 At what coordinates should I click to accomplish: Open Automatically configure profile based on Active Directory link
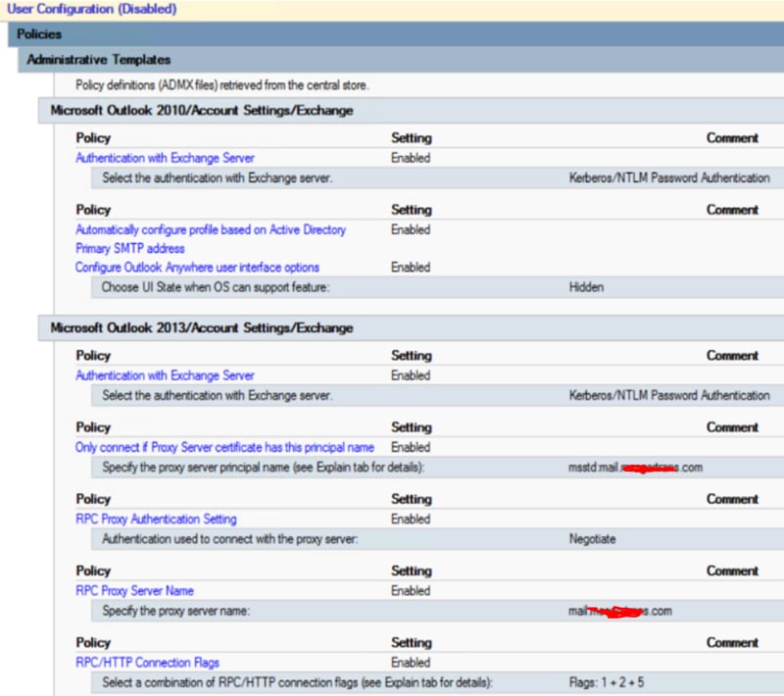(211, 230)
